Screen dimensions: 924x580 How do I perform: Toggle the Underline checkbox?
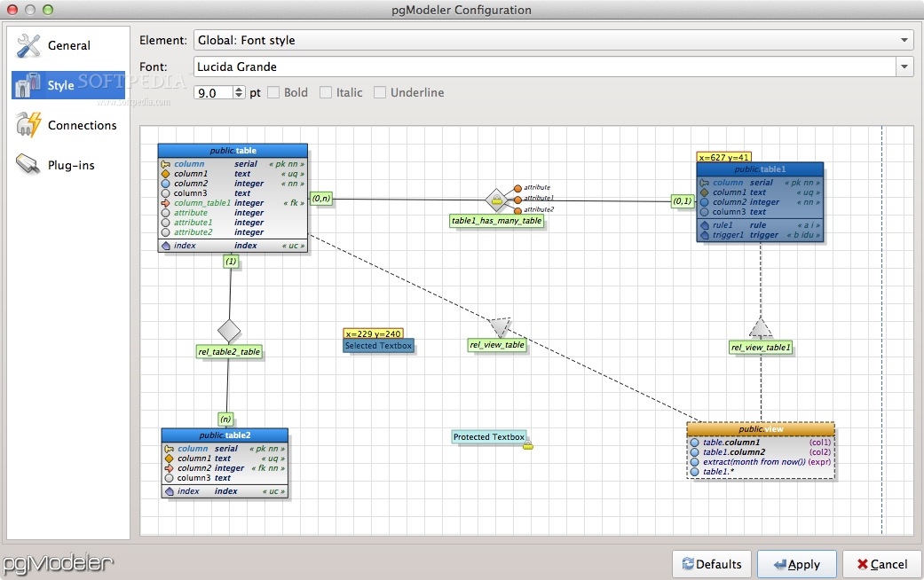coord(380,91)
